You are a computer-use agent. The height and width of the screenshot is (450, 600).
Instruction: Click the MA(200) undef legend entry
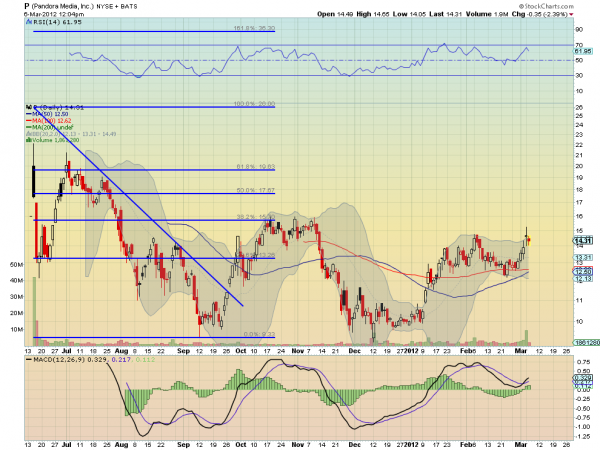pyautogui.click(x=50, y=127)
